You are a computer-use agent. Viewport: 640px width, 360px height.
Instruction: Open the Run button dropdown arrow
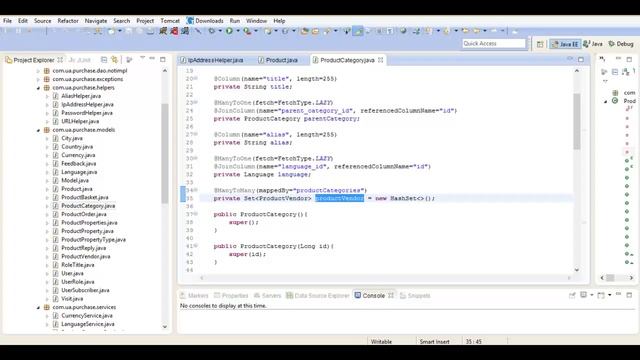pyautogui.click(x=238, y=31)
